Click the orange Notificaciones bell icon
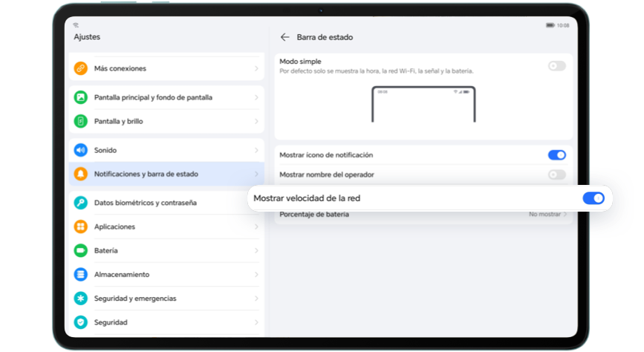644x352 pixels. click(81, 174)
